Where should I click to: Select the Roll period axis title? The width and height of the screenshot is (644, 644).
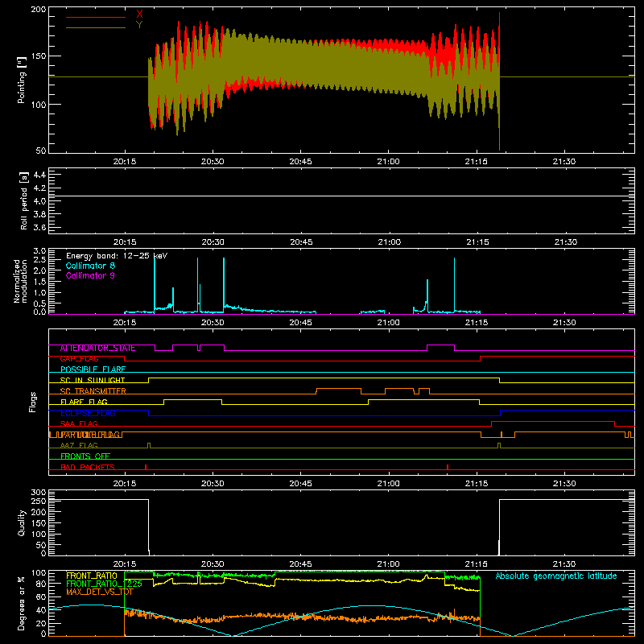pos(24,200)
